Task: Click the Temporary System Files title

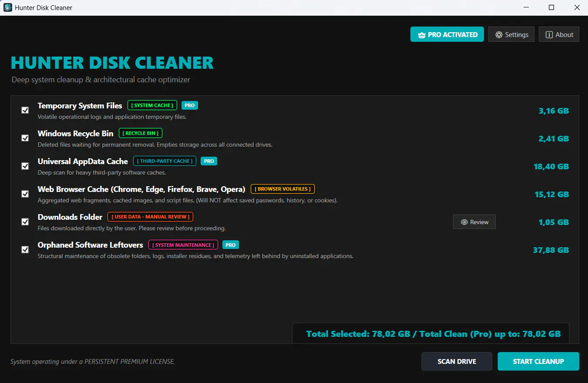Action: (x=80, y=106)
